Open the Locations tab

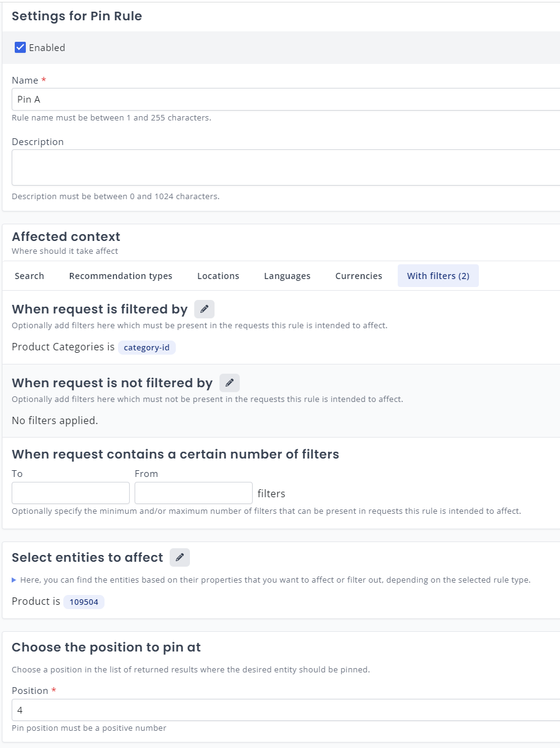218,276
